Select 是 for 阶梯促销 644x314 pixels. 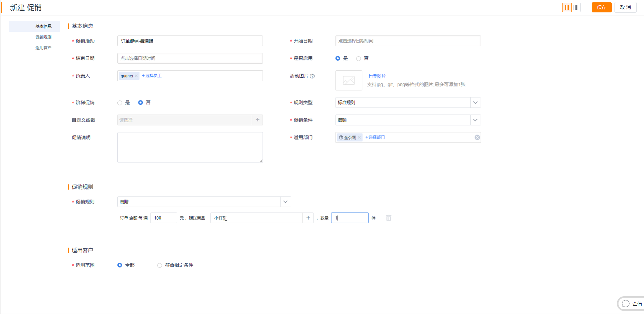[x=120, y=103]
